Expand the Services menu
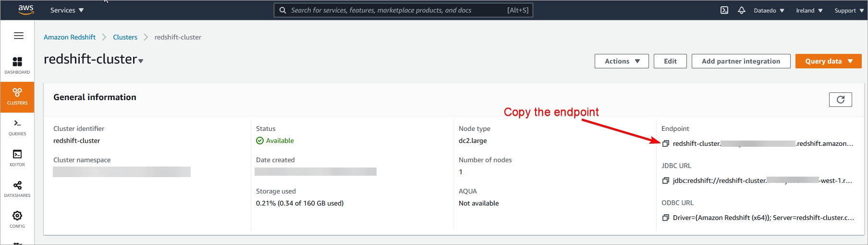This screenshot has height=245, width=868. tap(67, 10)
